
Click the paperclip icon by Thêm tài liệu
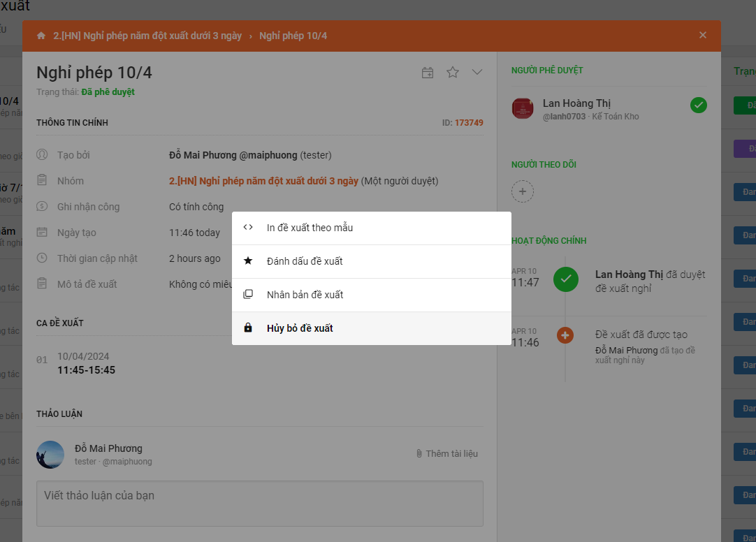(419, 453)
